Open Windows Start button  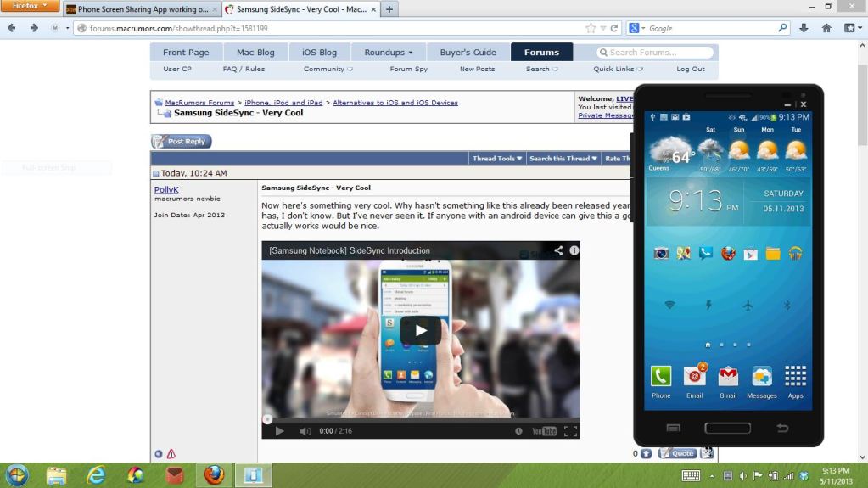(17, 475)
